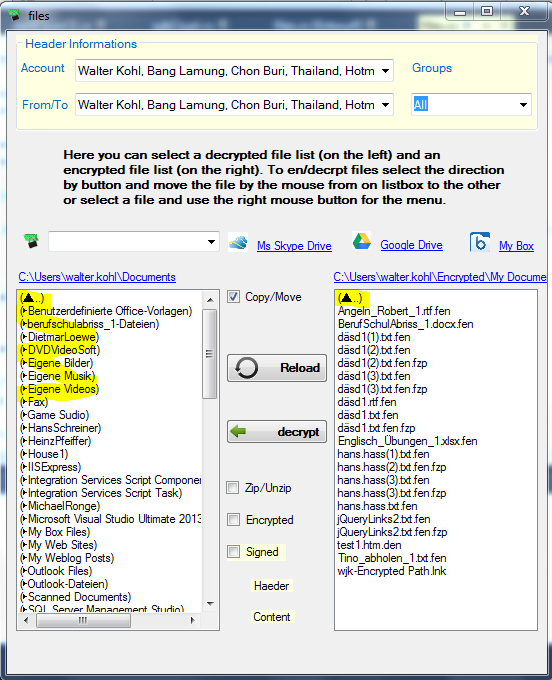Click the decrypt button
Image resolution: width=552 pixels, height=680 pixels.
pyautogui.click(x=277, y=432)
